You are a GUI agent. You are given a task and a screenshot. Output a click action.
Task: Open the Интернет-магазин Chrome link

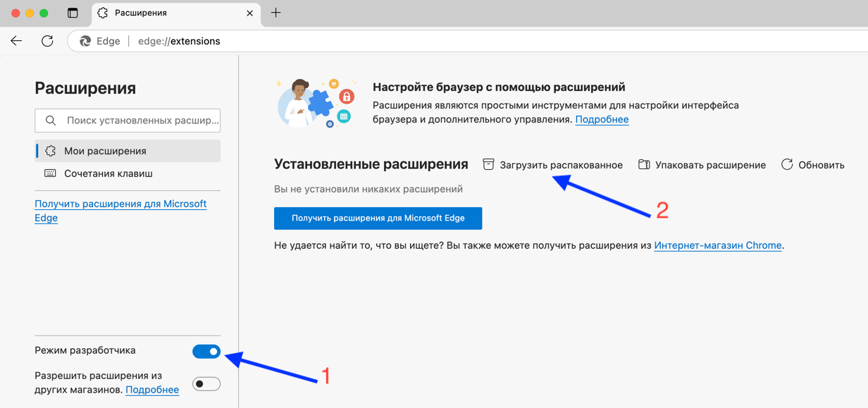point(718,245)
